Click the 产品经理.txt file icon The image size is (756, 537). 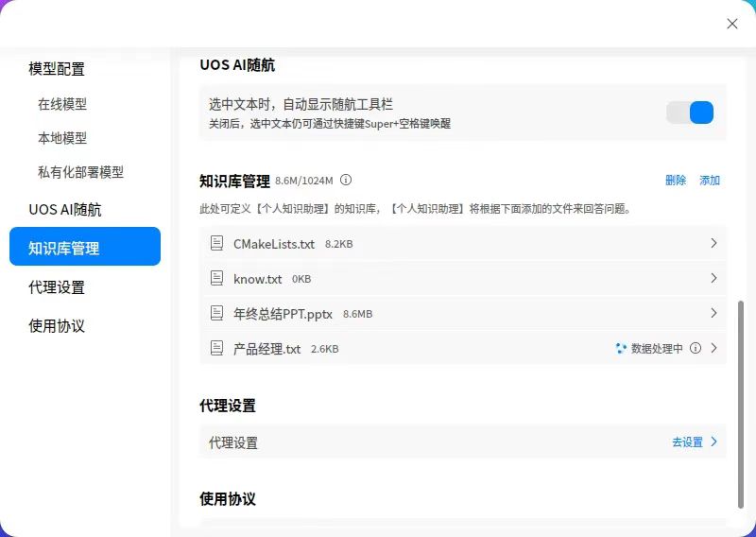(217, 348)
